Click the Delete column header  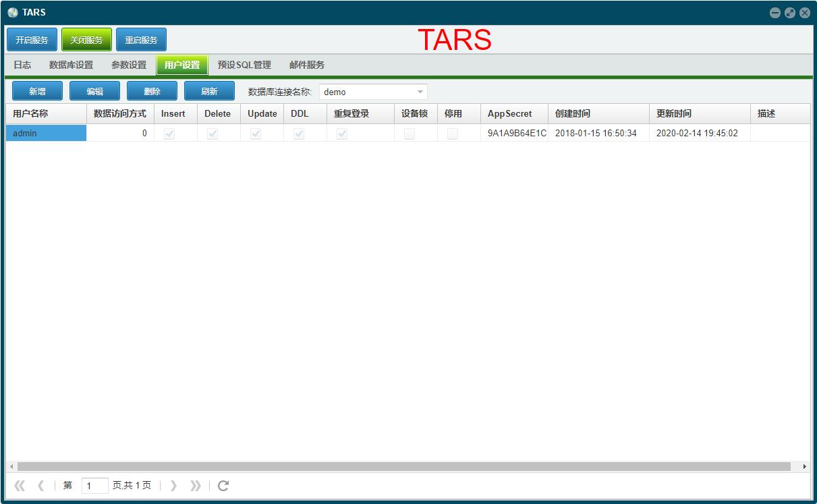click(x=219, y=113)
